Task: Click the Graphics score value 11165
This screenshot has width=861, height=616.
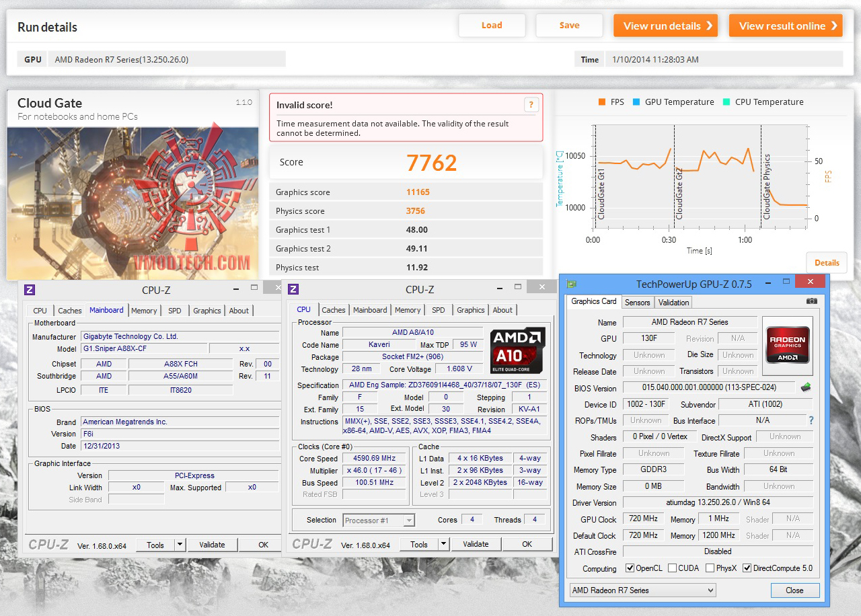Action: [x=418, y=192]
